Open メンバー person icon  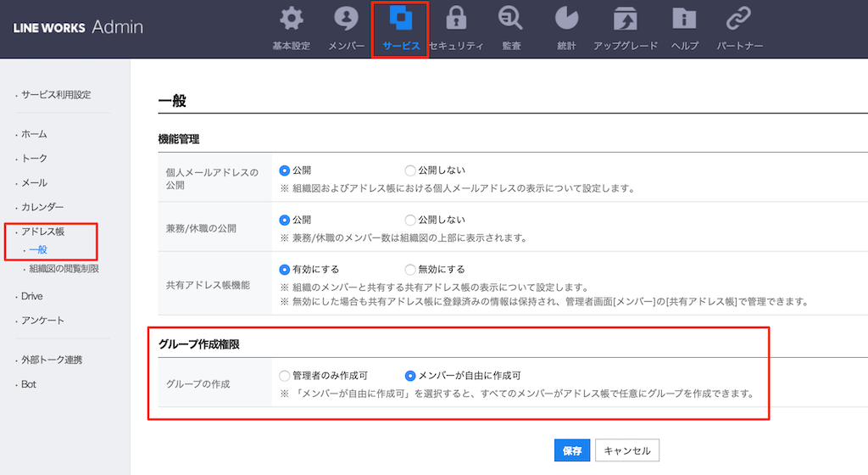click(x=346, y=19)
